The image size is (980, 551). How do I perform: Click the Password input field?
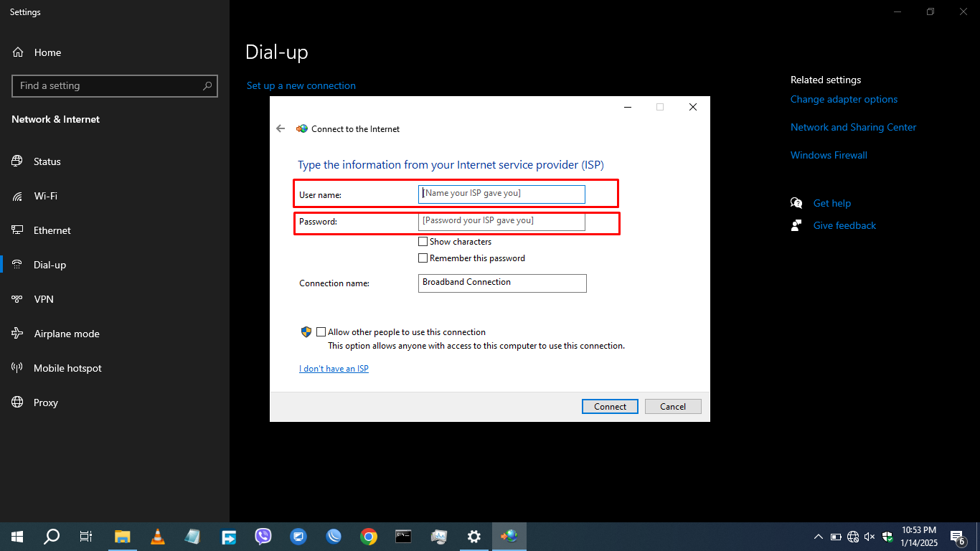coord(501,221)
